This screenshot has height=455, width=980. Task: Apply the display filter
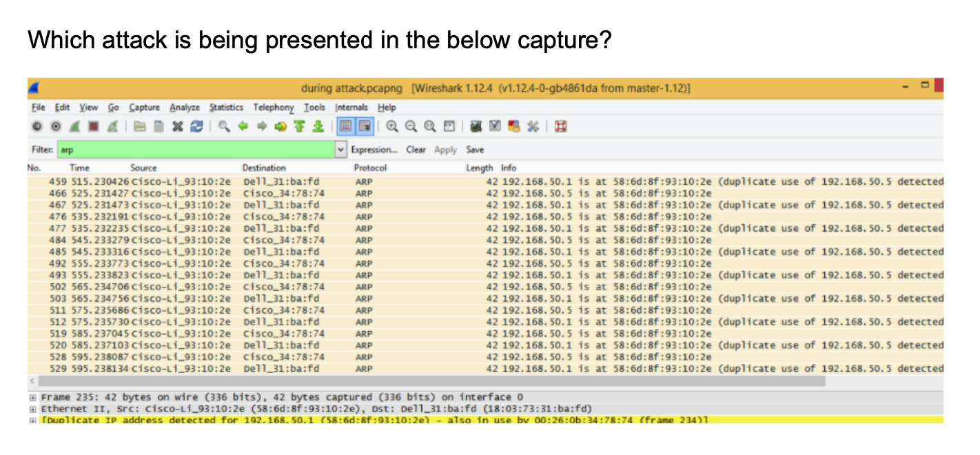[445, 150]
